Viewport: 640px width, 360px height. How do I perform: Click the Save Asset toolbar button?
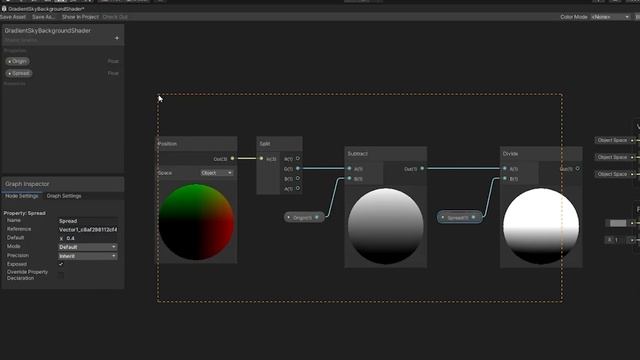pyautogui.click(x=13, y=17)
